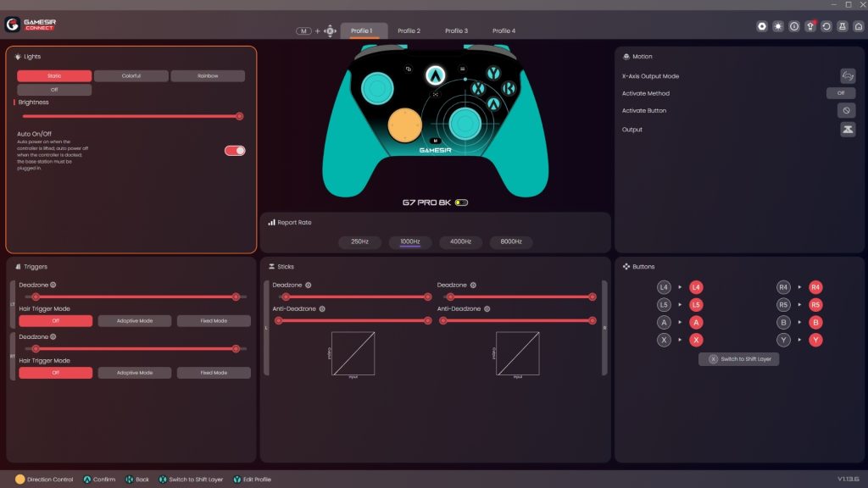The height and width of the screenshot is (488, 868).
Task: Switch to the Profile 4 tab
Action: 504,31
